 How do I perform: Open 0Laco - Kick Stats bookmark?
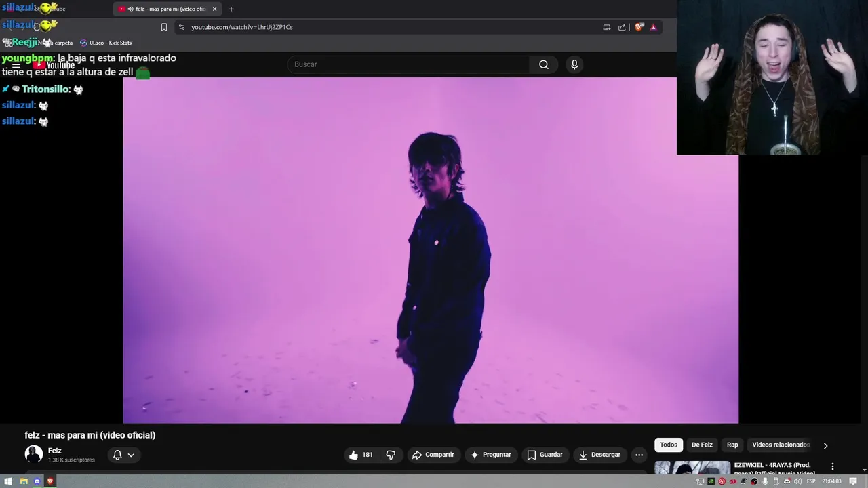click(106, 43)
